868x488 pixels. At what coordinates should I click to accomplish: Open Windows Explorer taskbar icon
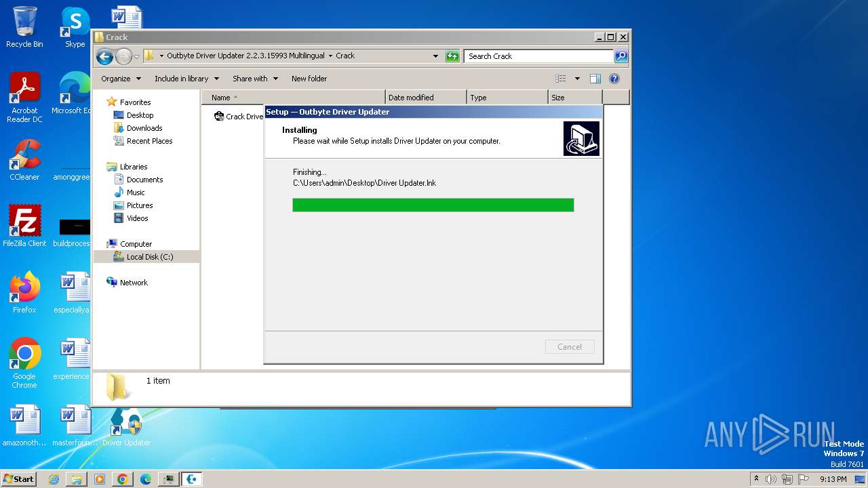coord(77,479)
